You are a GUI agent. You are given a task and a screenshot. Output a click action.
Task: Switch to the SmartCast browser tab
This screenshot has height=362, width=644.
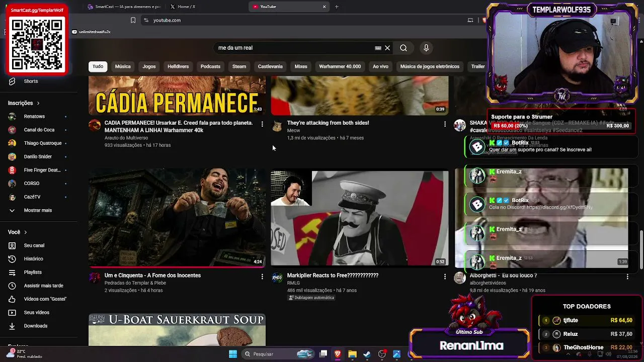point(123,7)
